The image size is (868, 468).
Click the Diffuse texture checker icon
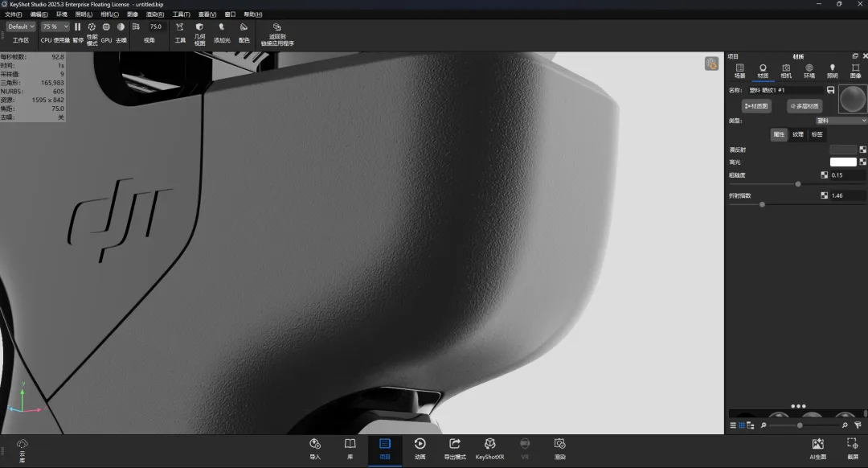(x=862, y=150)
